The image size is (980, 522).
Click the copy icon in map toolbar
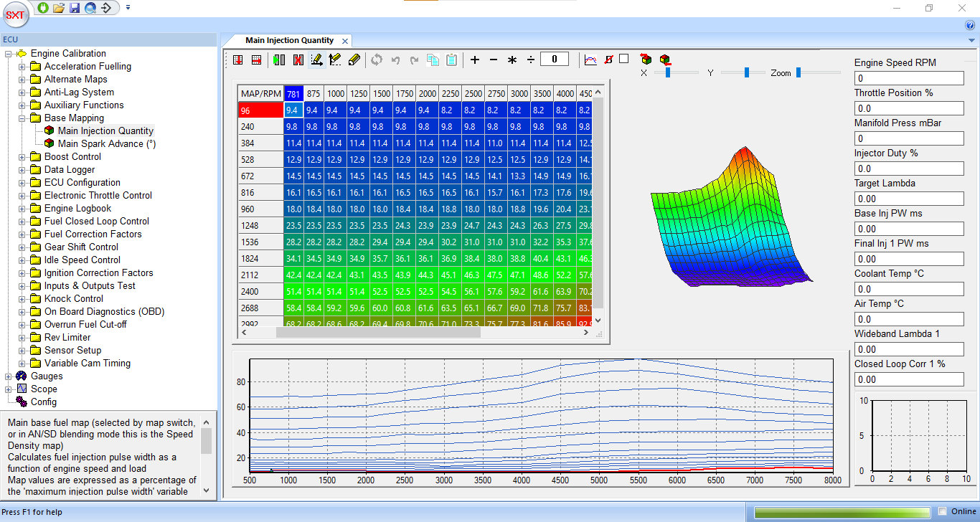point(433,60)
